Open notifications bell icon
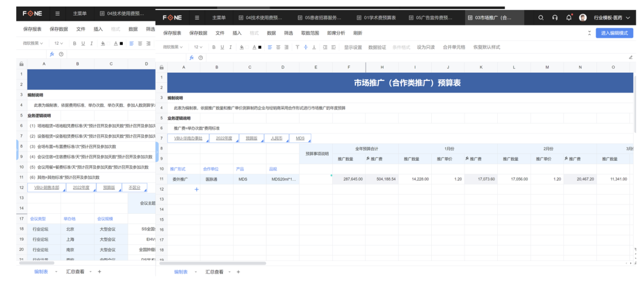 tap(569, 18)
